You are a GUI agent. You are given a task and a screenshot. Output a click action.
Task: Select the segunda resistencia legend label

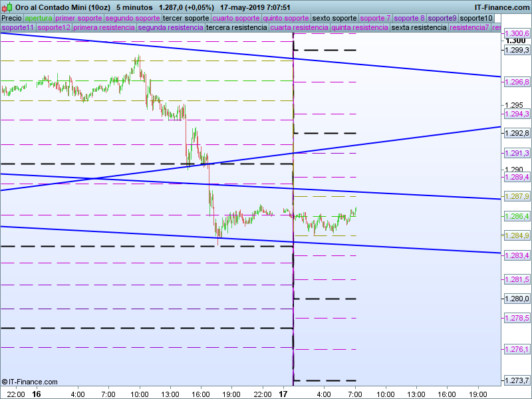(x=170, y=27)
